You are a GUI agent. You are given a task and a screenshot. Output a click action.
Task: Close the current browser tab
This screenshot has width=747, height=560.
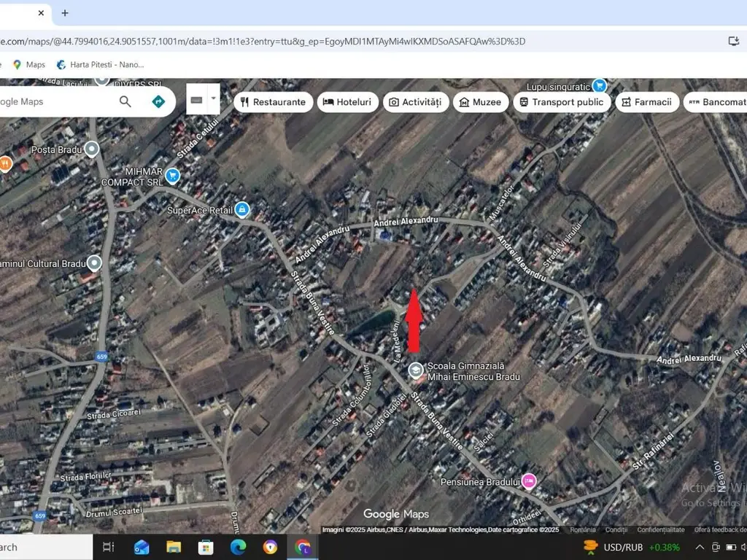[41, 13]
